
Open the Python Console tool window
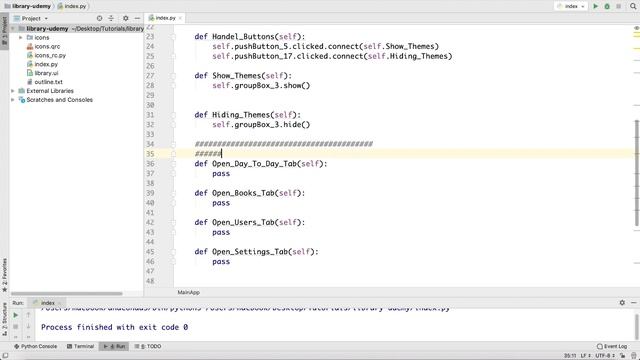[x=36, y=347]
